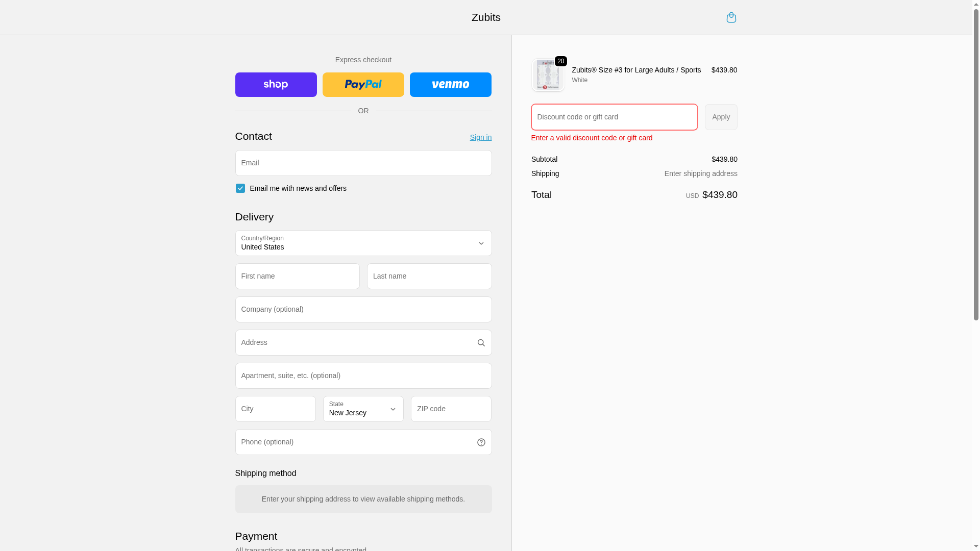Uncheck Email me with news and offers
980x551 pixels.
coord(240,188)
